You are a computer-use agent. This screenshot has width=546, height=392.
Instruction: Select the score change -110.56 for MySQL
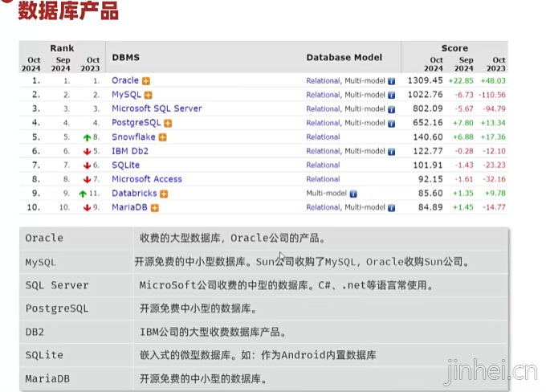491,95
